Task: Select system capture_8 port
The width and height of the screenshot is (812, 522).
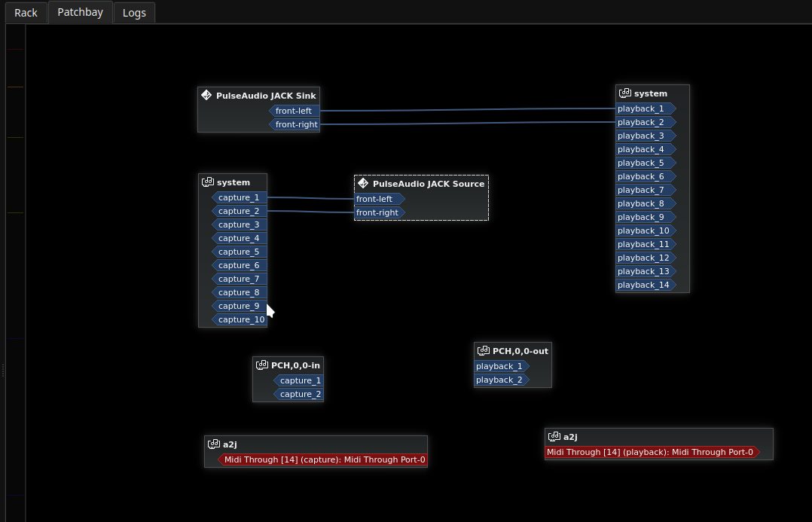Action: click(x=240, y=292)
